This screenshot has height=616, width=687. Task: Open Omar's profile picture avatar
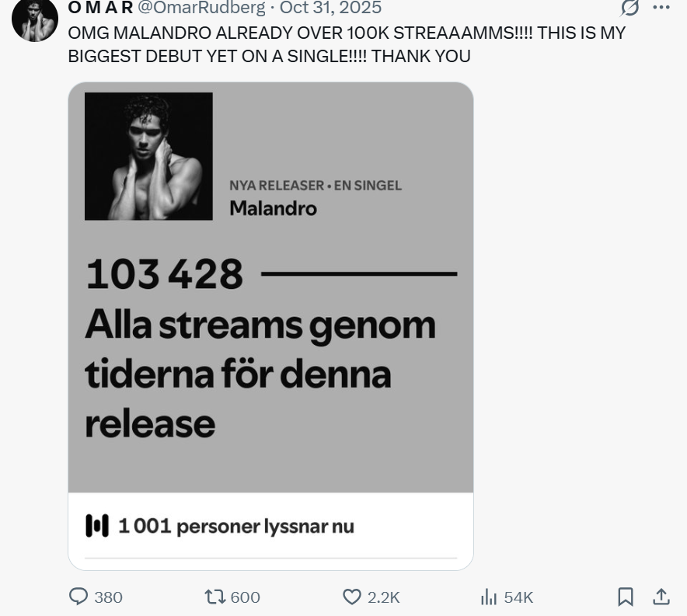(x=35, y=19)
